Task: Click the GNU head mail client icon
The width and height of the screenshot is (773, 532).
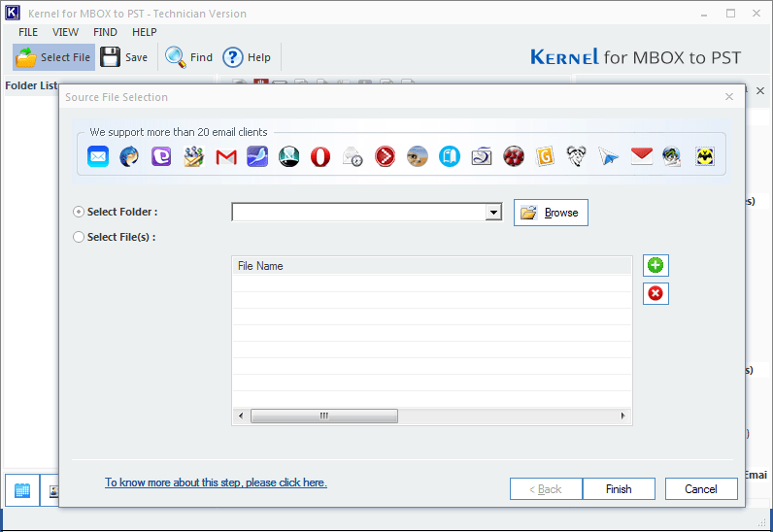Action: pyautogui.click(x=577, y=157)
